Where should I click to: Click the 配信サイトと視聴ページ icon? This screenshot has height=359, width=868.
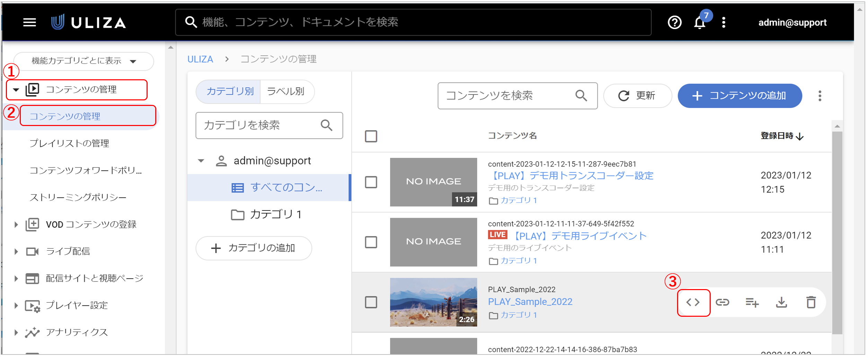pos(32,278)
